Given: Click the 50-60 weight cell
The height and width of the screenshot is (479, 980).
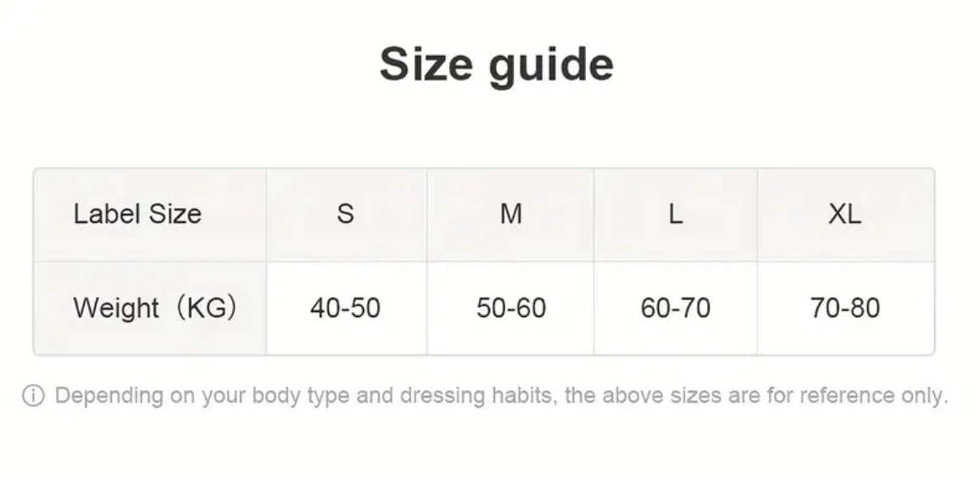Looking at the screenshot, I should (510, 308).
